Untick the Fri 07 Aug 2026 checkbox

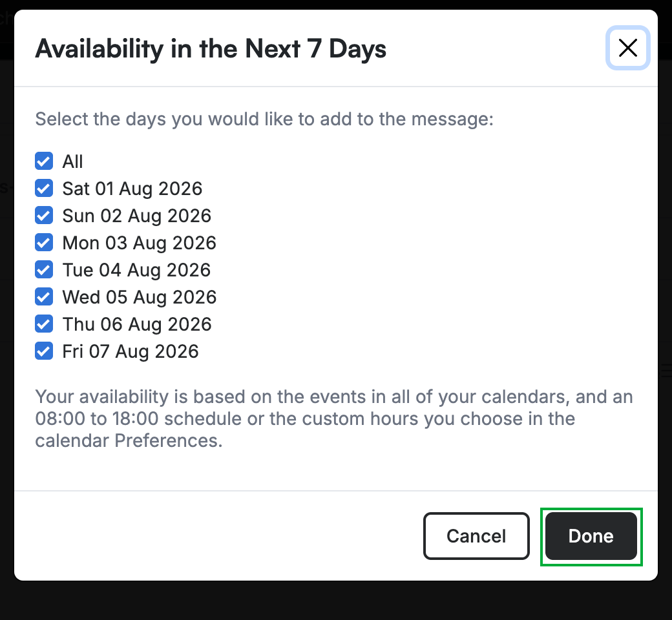pos(44,351)
